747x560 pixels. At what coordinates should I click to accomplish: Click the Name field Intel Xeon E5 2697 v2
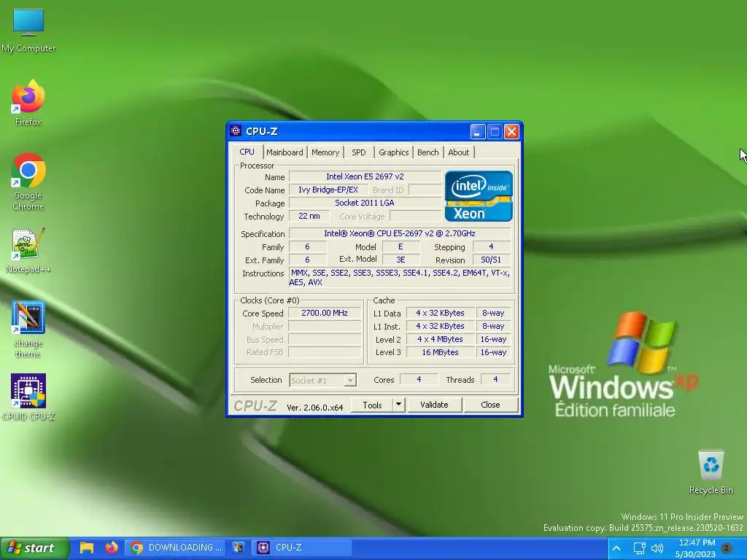coord(365,176)
